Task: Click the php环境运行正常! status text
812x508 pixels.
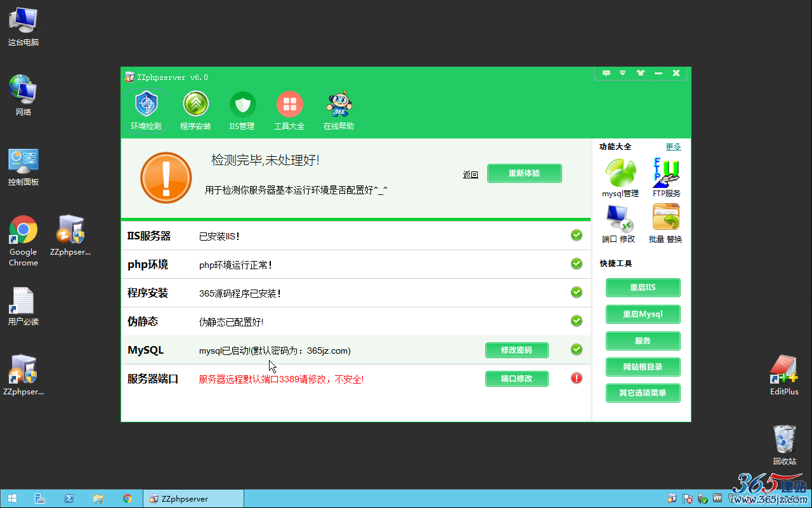Action: tap(235, 265)
